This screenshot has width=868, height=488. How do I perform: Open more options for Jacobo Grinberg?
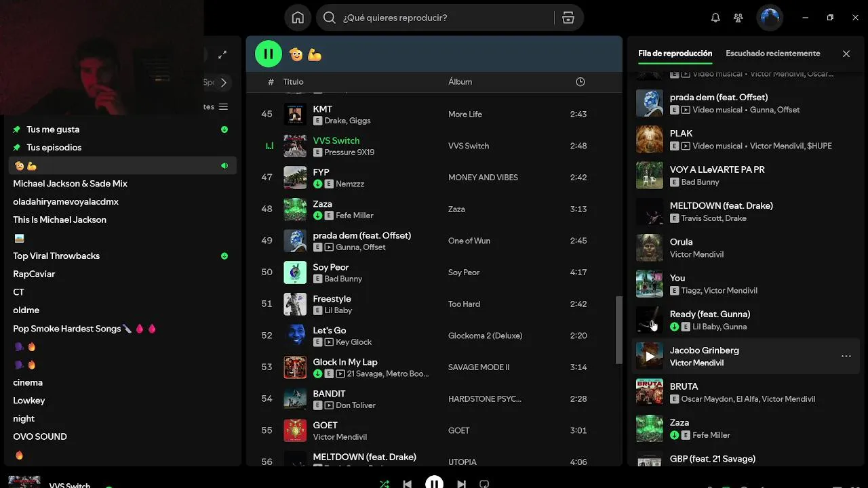846,357
